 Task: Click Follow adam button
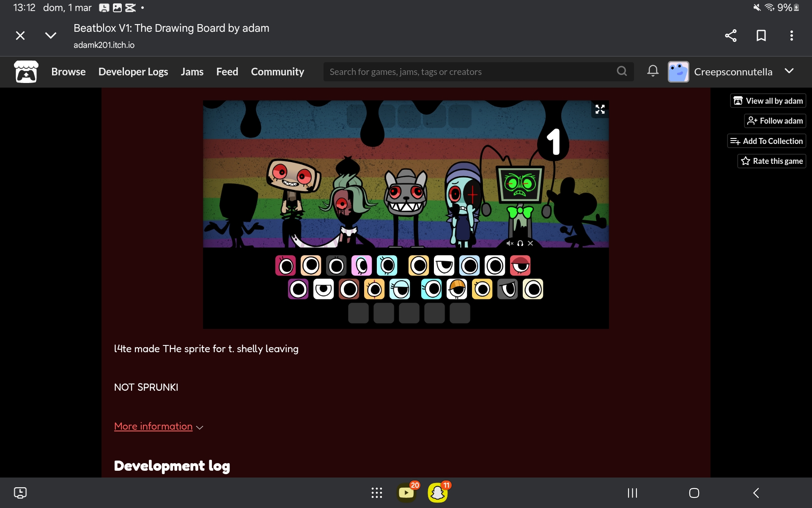[775, 121]
